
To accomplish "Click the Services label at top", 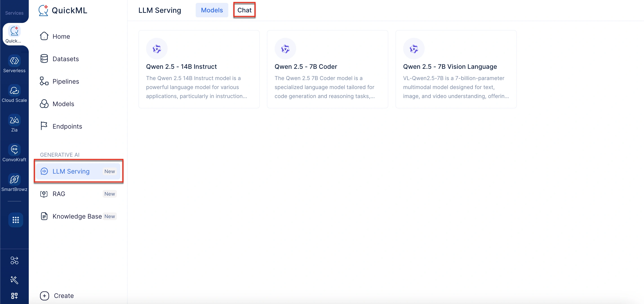I will point(14,13).
